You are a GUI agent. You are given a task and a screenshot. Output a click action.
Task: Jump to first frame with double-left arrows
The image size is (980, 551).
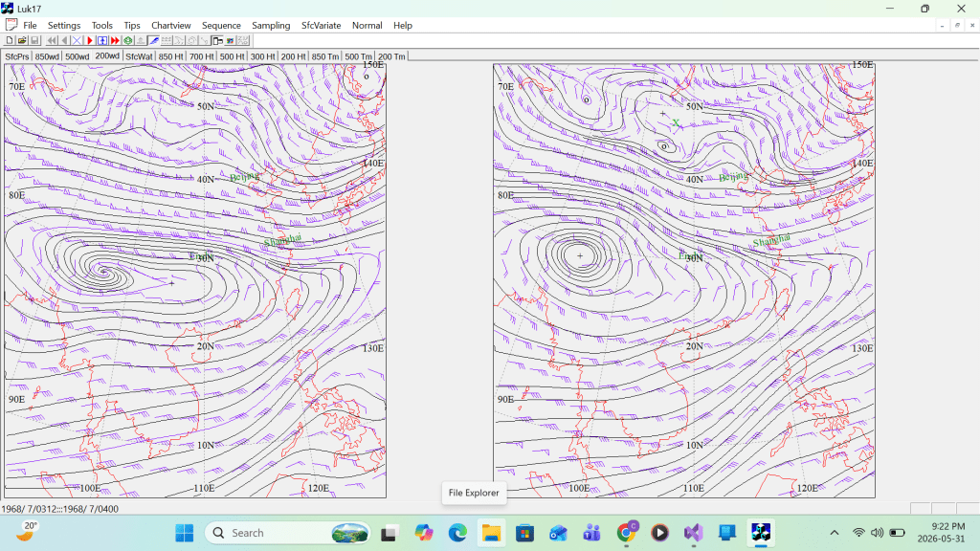click(x=52, y=40)
